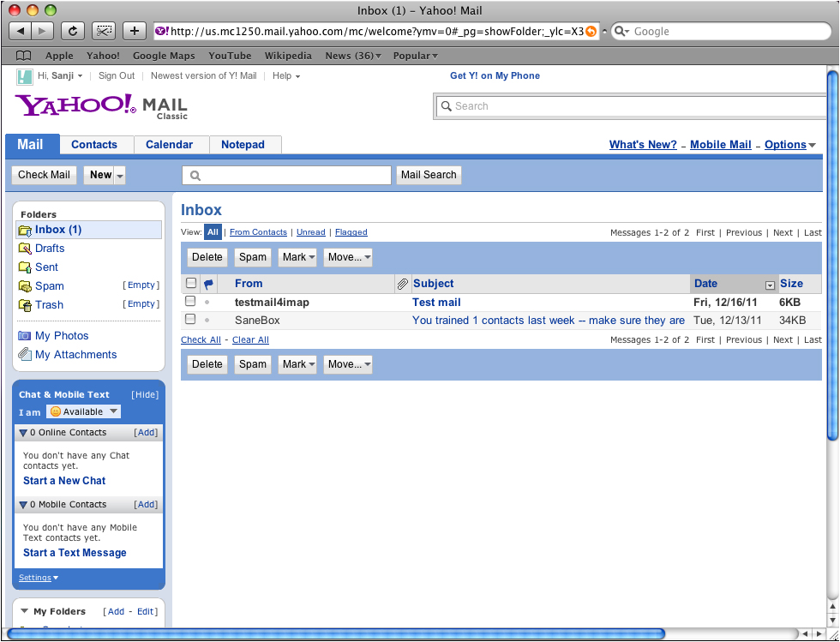
Task: Click in the Mail Search input field
Action: pyautogui.click(x=286, y=175)
